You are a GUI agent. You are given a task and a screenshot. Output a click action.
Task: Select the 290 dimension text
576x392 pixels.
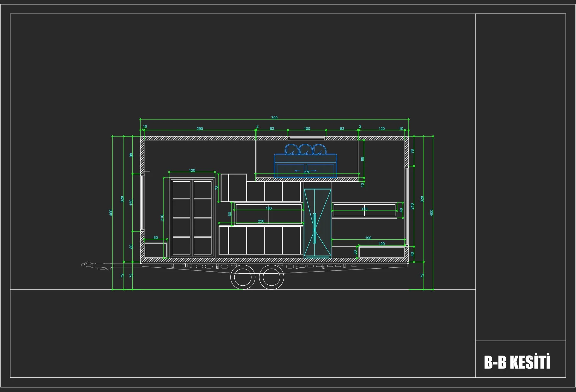[x=200, y=129]
